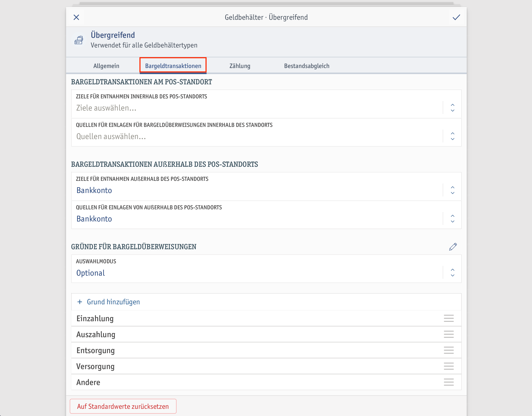Open the Zählung tab
The height and width of the screenshot is (416, 532).
[240, 66]
